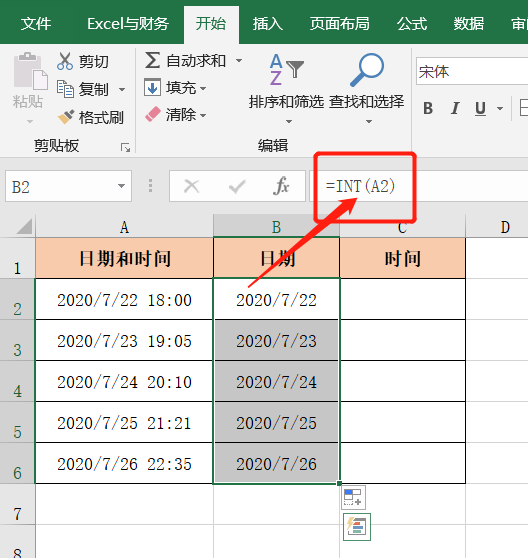Viewport: 528px width, 558px height.
Task: Click the Clear eraser icon
Action: [x=153, y=115]
